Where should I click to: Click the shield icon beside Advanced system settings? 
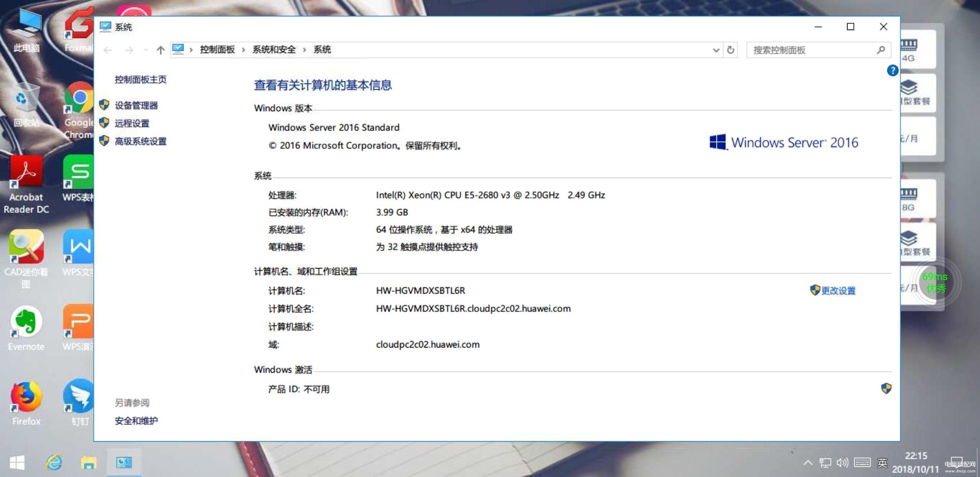[x=104, y=140]
